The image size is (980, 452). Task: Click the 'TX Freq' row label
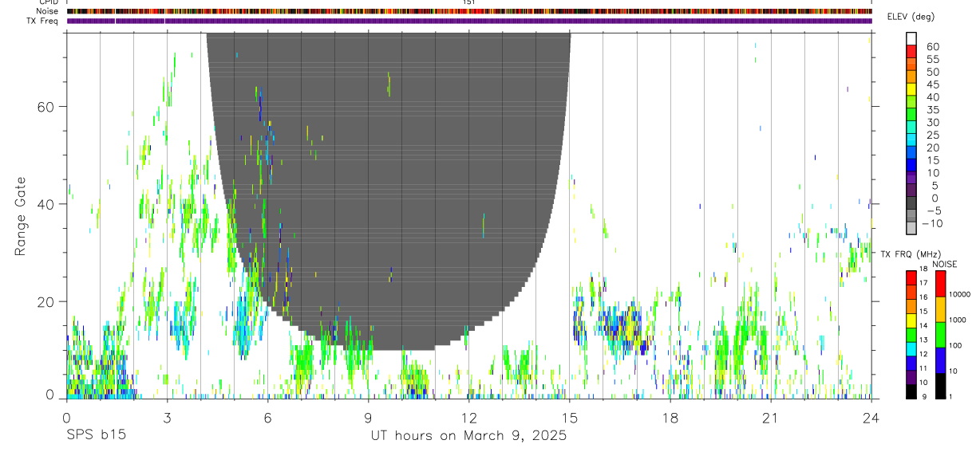coord(43,21)
